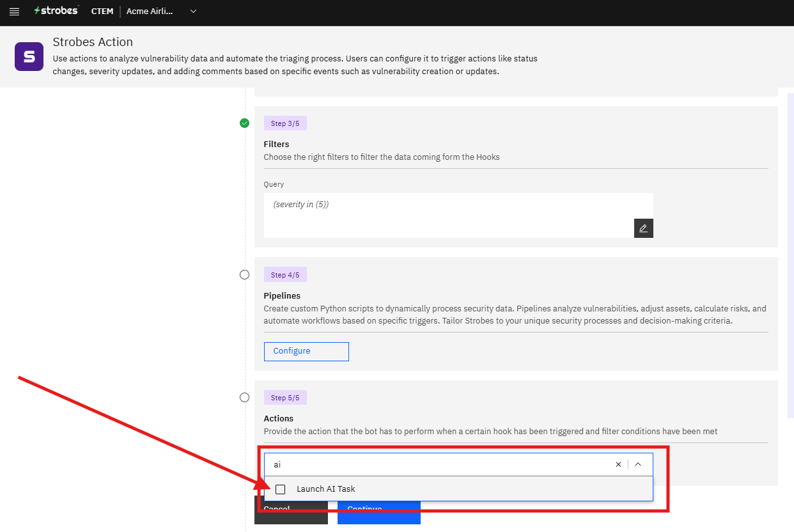This screenshot has width=794, height=532.
Task: Click the severity query text box
Action: click(x=458, y=215)
